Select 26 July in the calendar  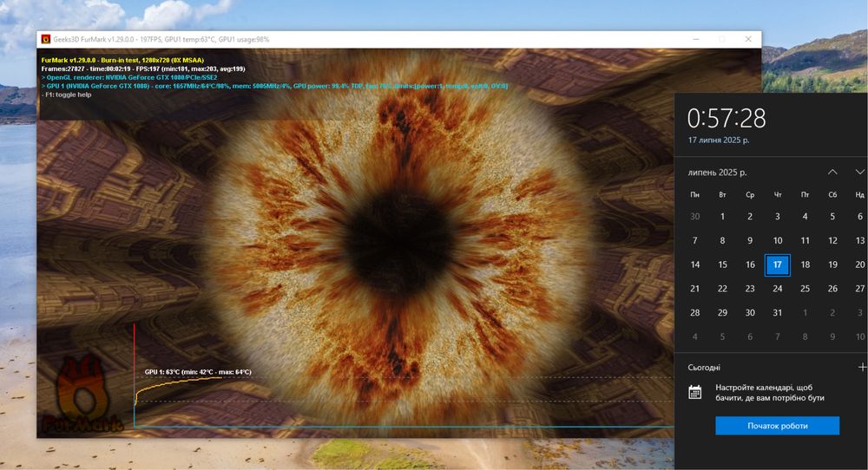(832, 289)
